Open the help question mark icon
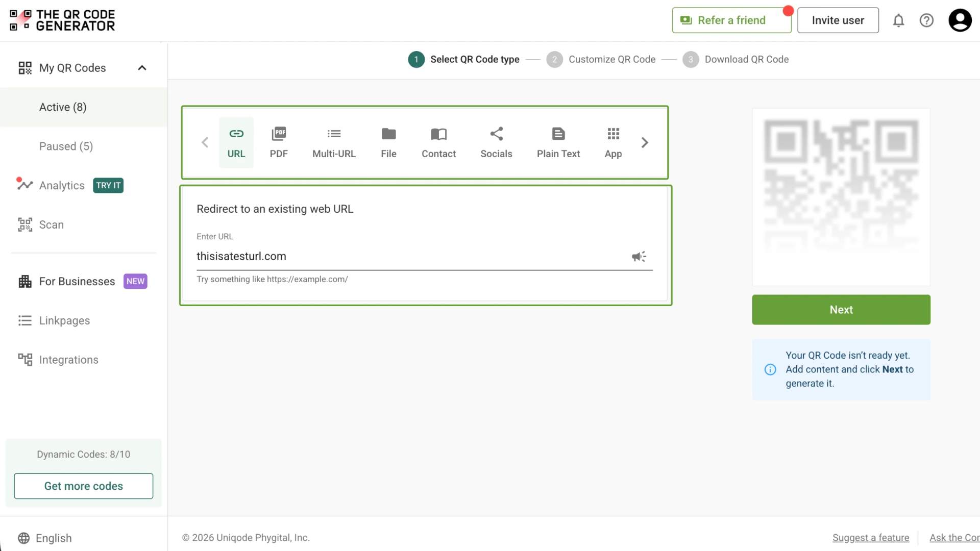This screenshot has height=551, width=980. [x=926, y=20]
